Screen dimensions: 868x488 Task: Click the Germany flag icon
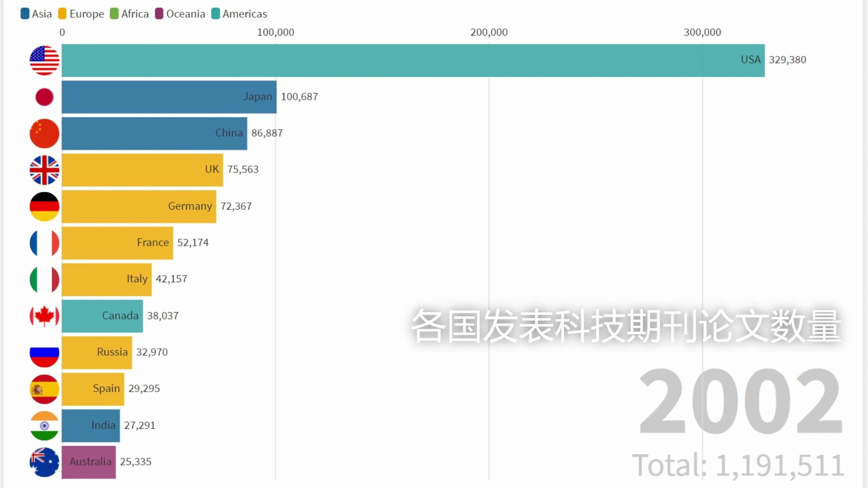point(44,206)
